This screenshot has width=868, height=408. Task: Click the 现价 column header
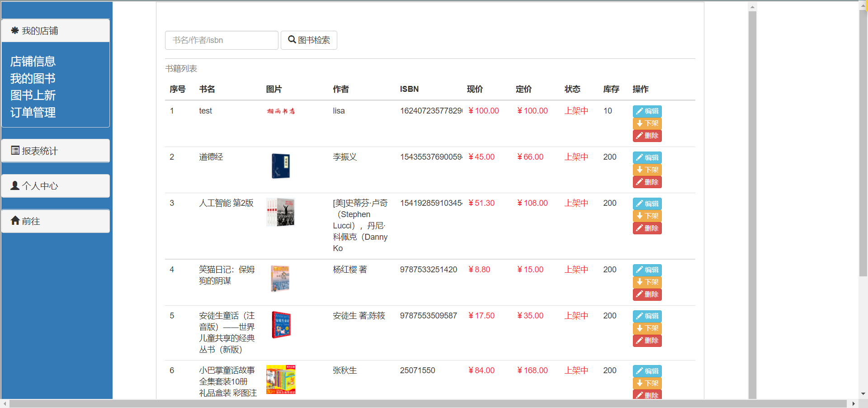click(x=475, y=89)
